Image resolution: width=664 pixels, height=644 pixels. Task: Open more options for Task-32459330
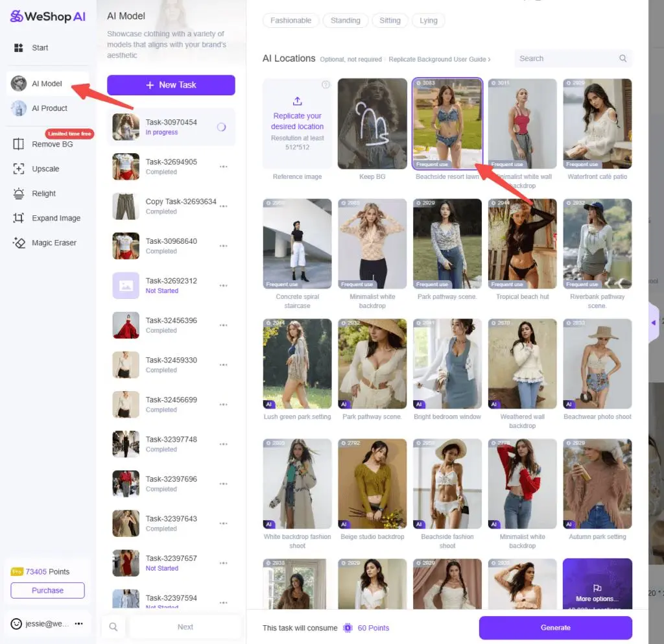point(224,365)
